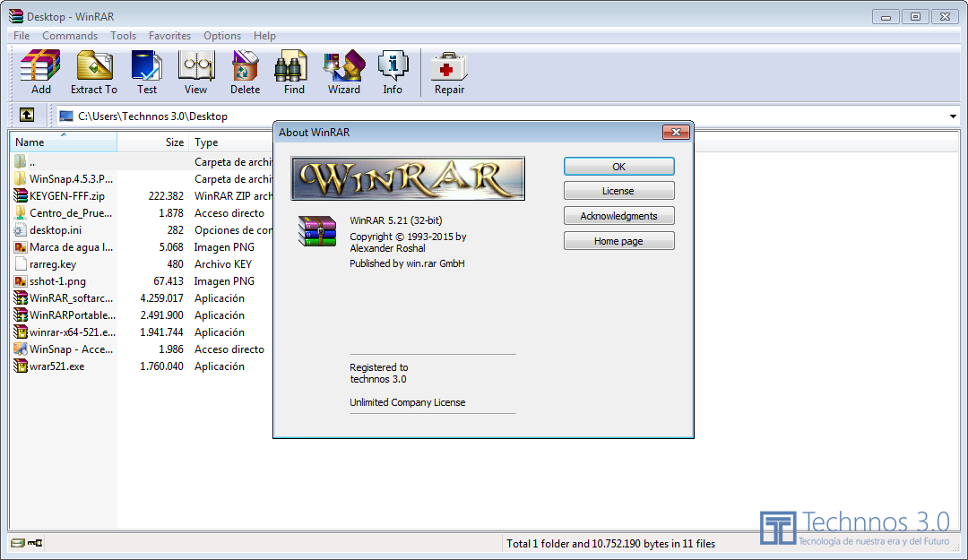This screenshot has height=560, width=968.
Task: Open the License button
Action: click(618, 191)
